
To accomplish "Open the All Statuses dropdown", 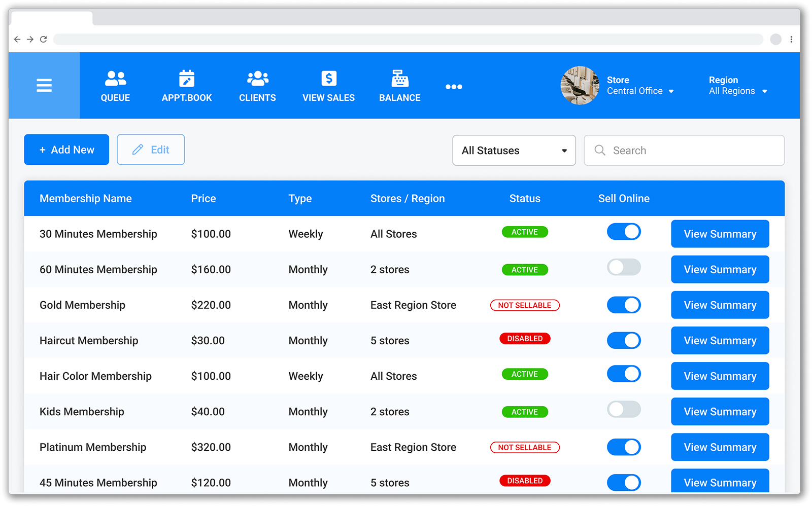I will click(514, 150).
